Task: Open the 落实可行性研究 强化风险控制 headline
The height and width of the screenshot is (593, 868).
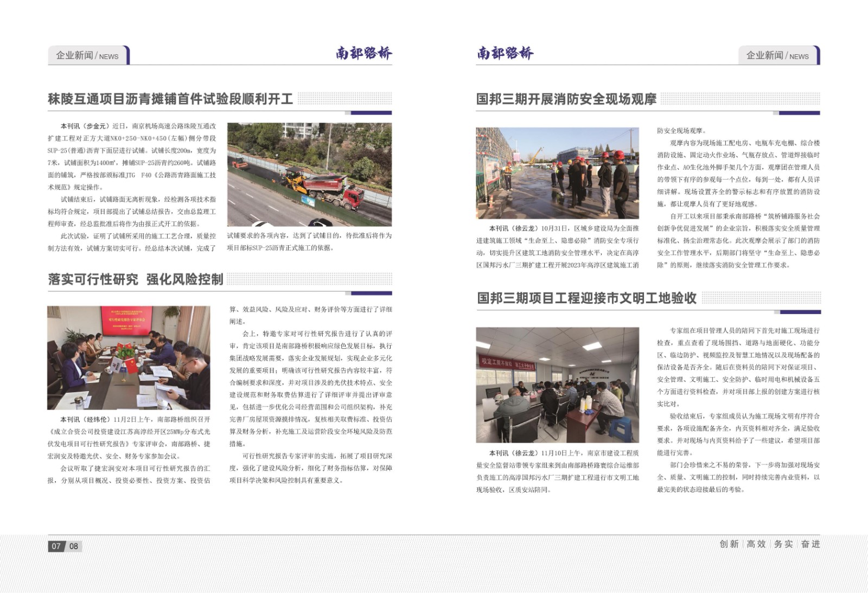Action: 136,279
